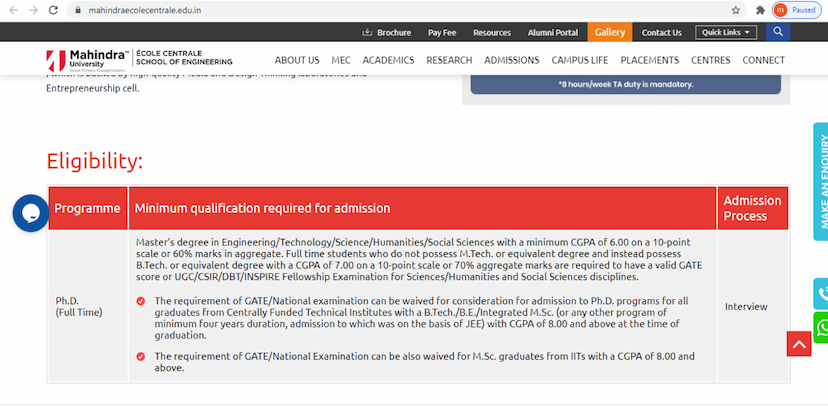Open the ACADEMICS menu
Viewport: 828px width, 406px height.
coord(388,60)
